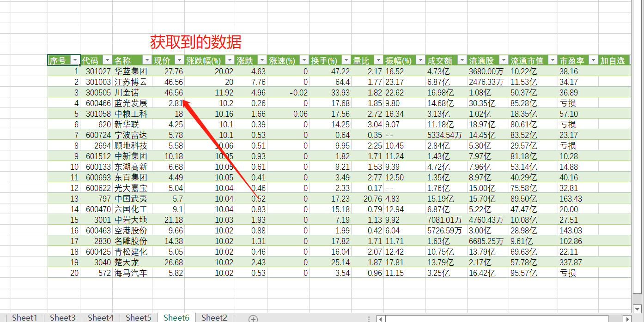Switch to the Sheet4 tab
This screenshot has height=322, width=644.
(100, 317)
